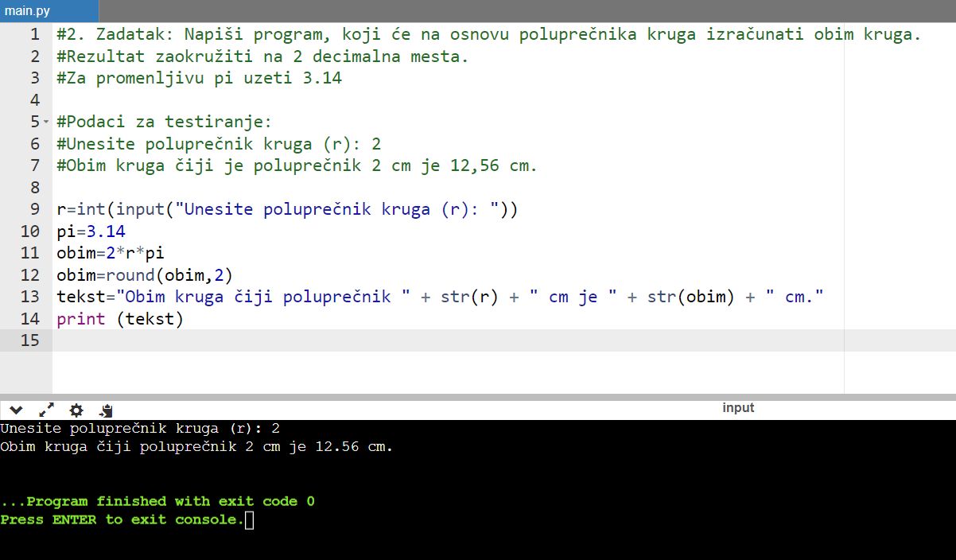This screenshot has width=956, height=560.
Task: Click the pi=3.14 assignment on line 10
Action: [x=91, y=231]
